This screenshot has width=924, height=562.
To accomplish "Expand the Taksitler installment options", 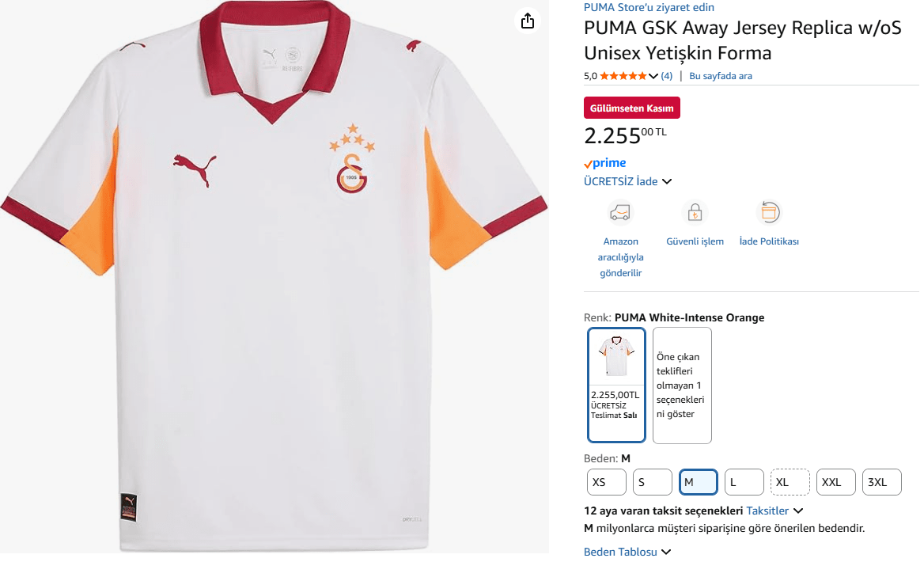I will point(774,511).
